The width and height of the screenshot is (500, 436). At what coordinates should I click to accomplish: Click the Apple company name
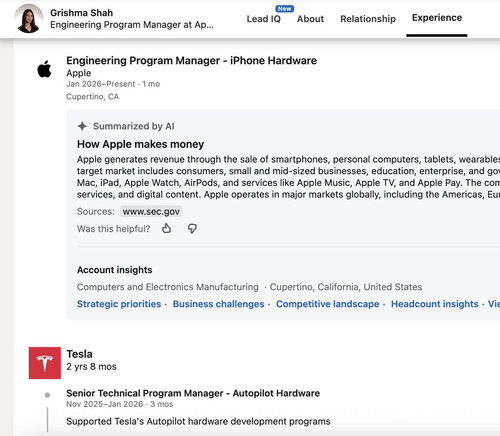(x=79, y=73)
